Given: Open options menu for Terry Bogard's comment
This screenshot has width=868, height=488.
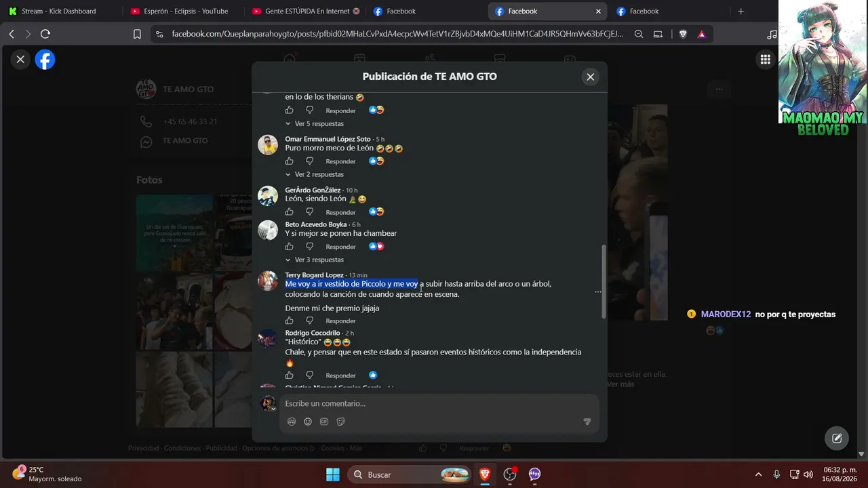Looking at the screenshot, I should 597,292.
